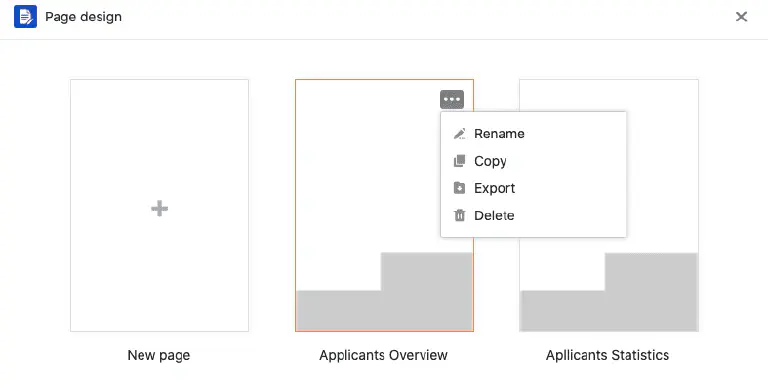Click the Page design document icon
This screenshot has width=768, height=388.
(25, 17)
